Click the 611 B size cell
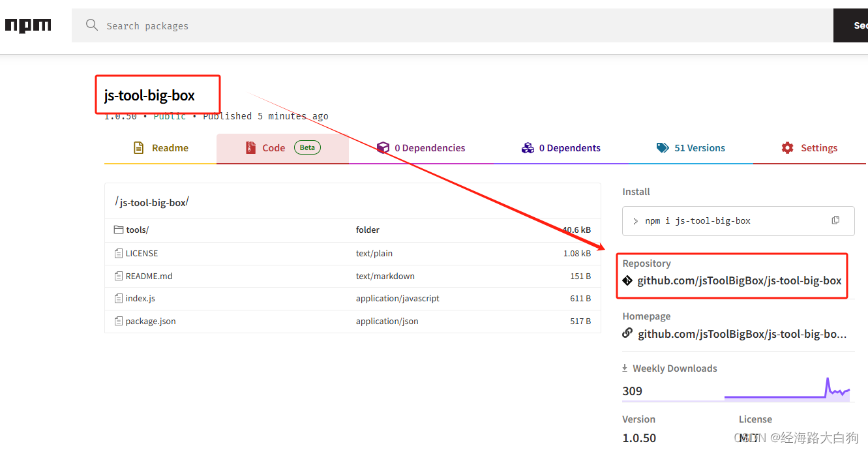Screen dimensions: 868x450 580,298
